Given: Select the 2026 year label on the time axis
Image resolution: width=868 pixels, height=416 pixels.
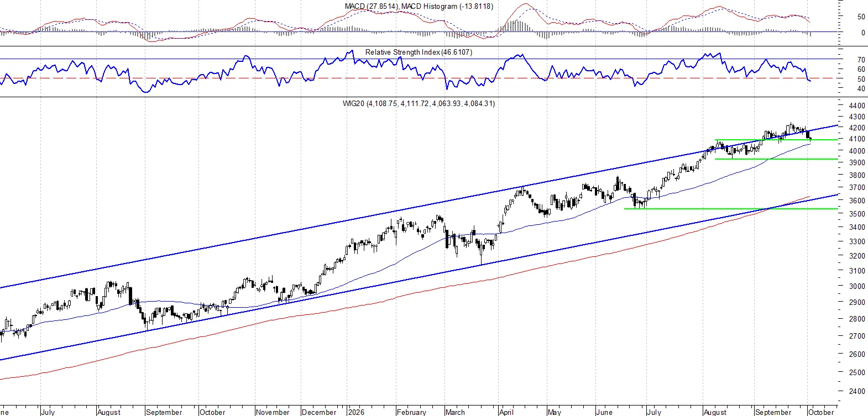Looking at the screenshot, I should click(x=357, y=412).
